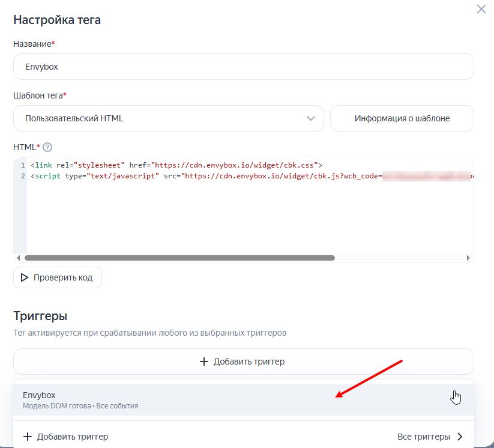Click the help icon next to HTML label

48,147
